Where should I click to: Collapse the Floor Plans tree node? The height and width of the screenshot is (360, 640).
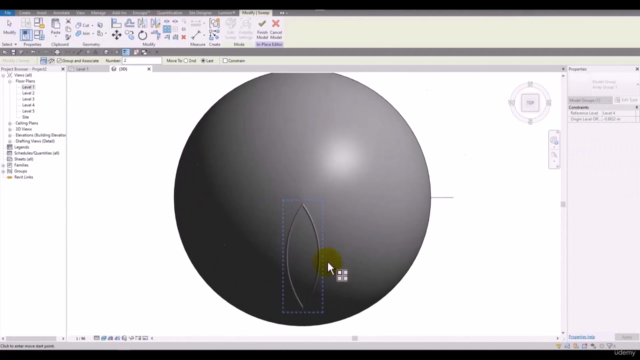click(10, 81)
